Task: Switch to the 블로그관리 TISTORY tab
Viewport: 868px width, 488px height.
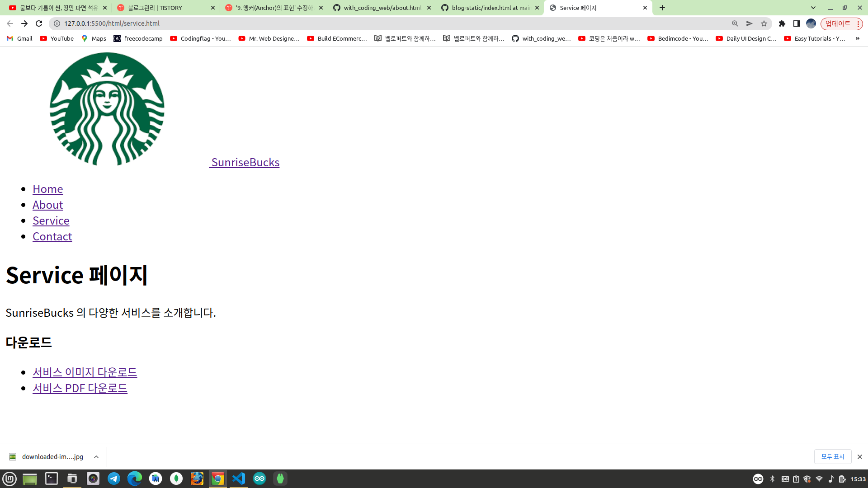Action: [165, 8]
